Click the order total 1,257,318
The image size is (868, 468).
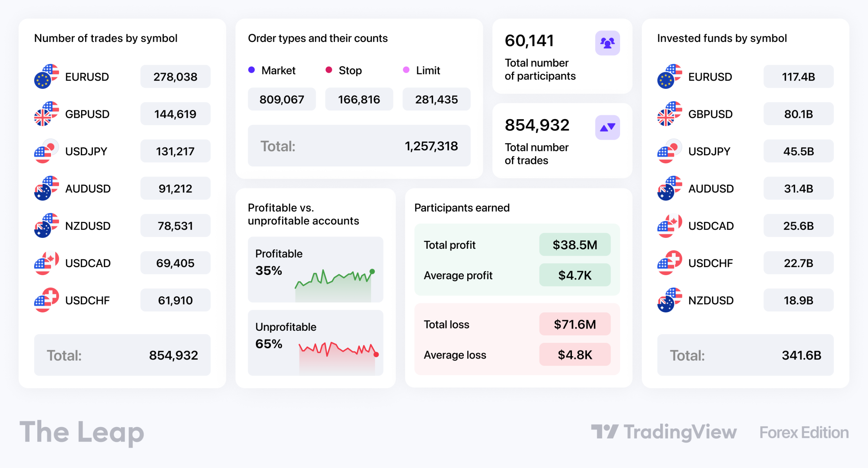[x=431, y=146]
